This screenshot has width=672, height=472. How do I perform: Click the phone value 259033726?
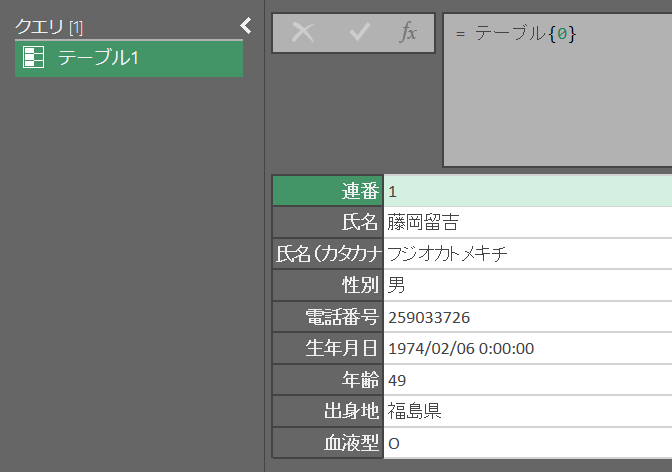429,317
